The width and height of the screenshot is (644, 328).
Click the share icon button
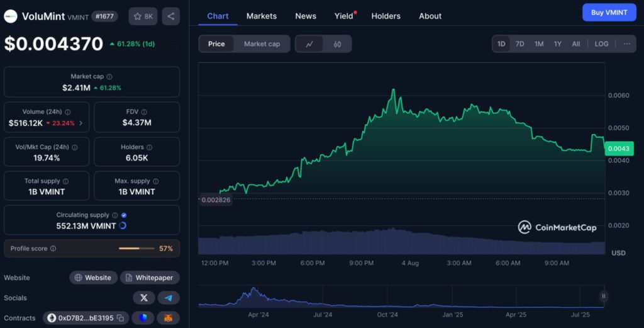click(x=170, y=16)
